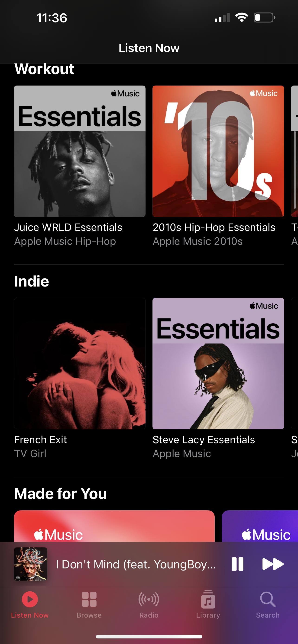Tap the Wi-Fi status icon
The image size is (298, 644).
(241, 18)
